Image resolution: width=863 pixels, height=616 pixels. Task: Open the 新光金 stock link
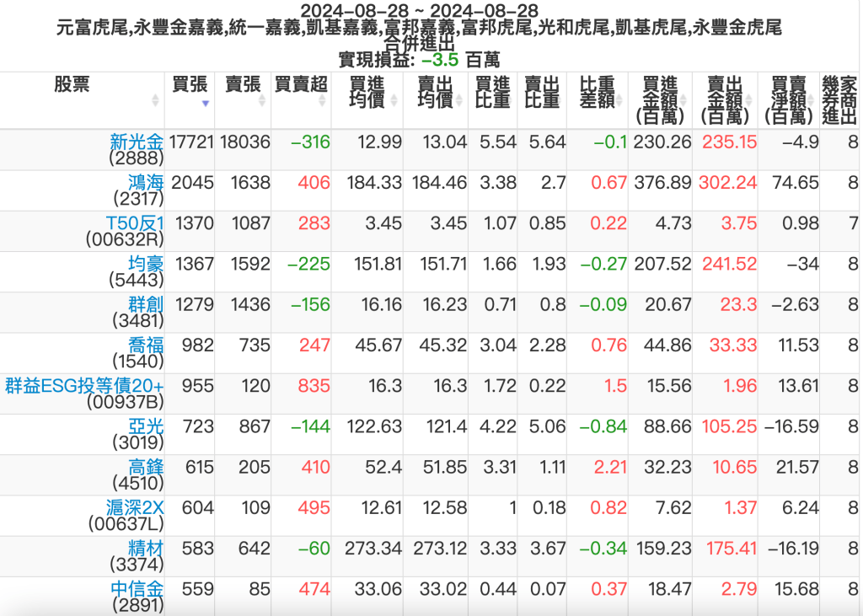(x=137, y=142)
